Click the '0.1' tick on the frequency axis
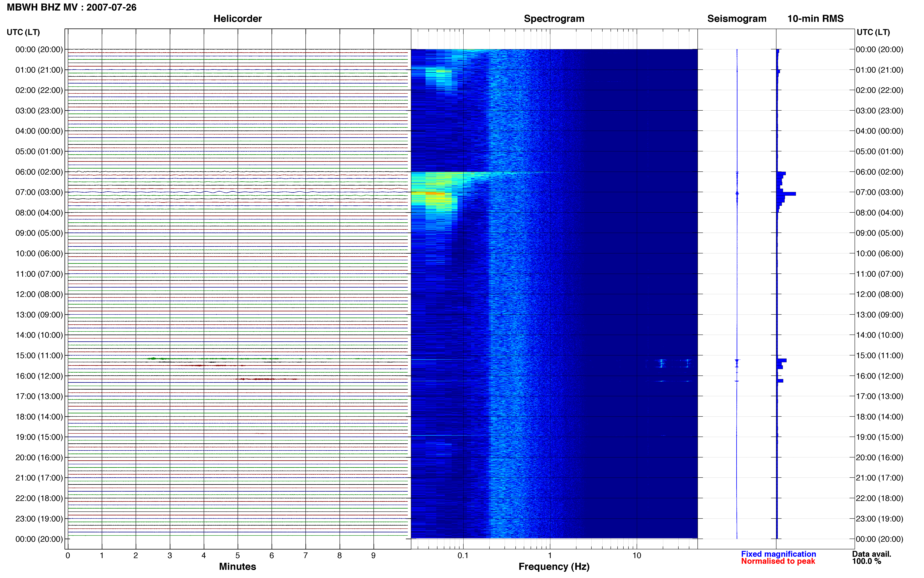 (x=463, y=555)
